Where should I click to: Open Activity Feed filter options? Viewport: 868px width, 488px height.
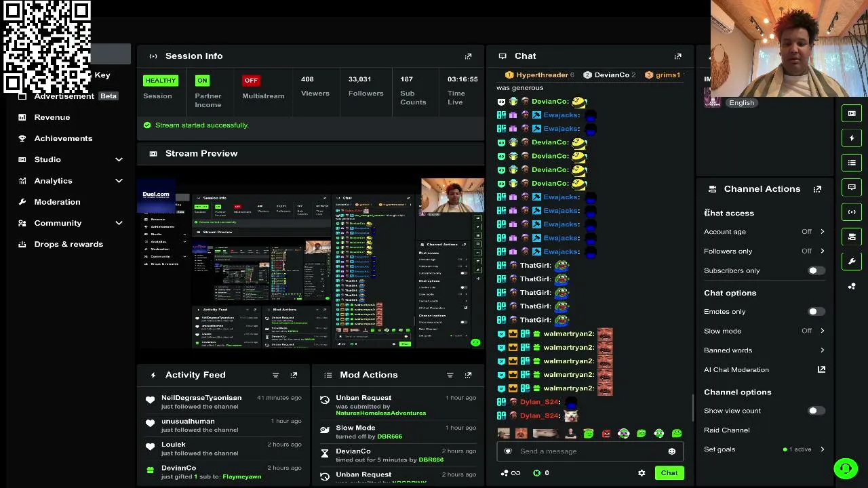click(275, 375)
